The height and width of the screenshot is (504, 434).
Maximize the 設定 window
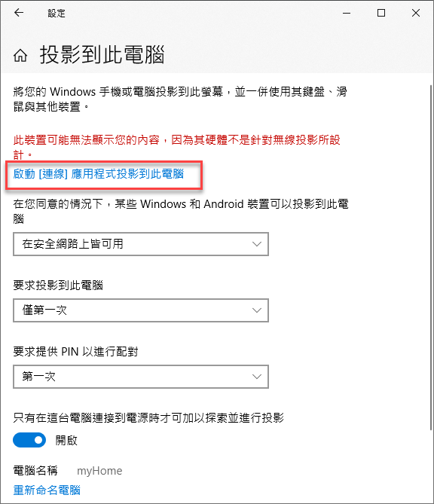(x=381, y=13)
